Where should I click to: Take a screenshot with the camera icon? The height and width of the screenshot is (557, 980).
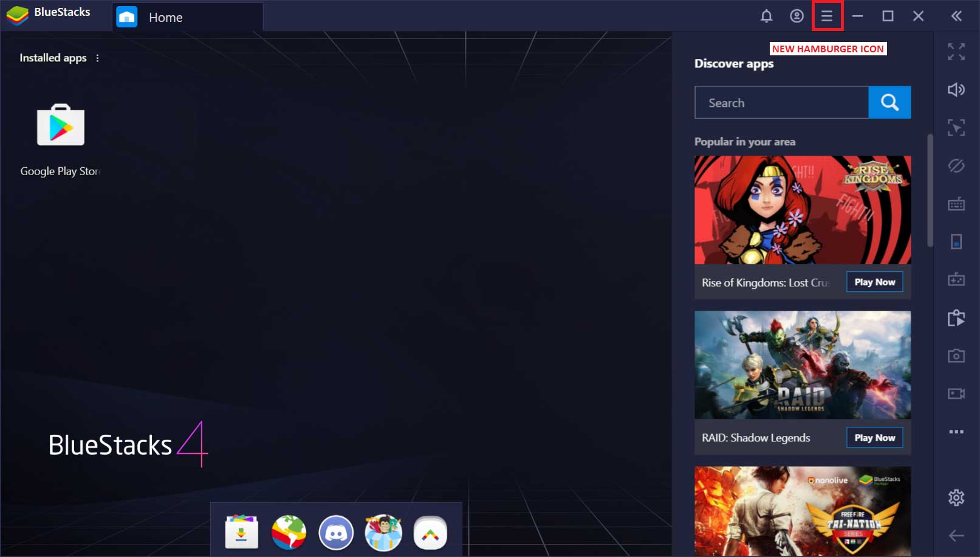click(956, 356)
